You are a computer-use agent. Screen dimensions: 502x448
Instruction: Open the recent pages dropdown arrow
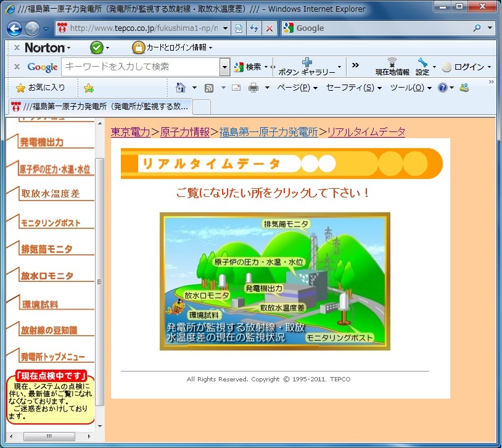click(x=46, y=28)
